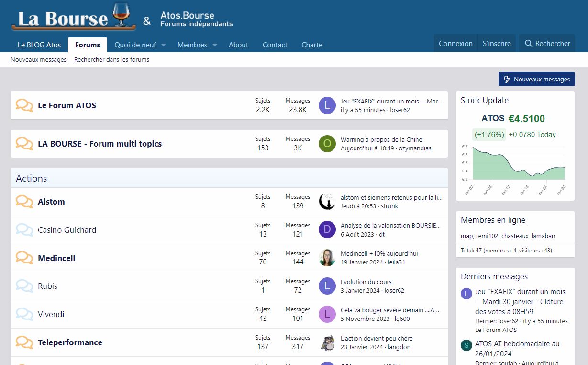Click Connexion to log in
This screenshot has width=588, height=365.
[455, 44]
